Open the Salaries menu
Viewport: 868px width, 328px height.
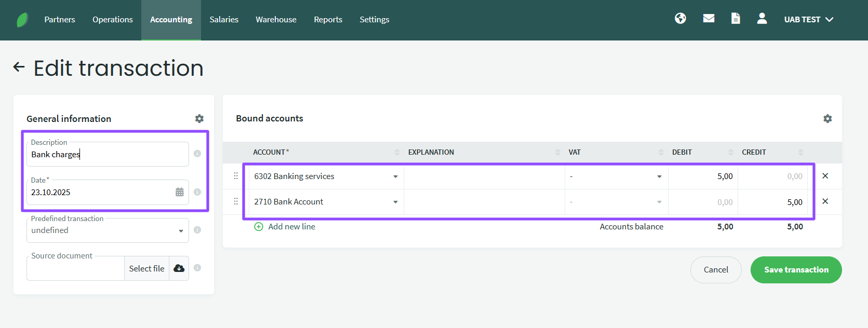click(224, 20)
